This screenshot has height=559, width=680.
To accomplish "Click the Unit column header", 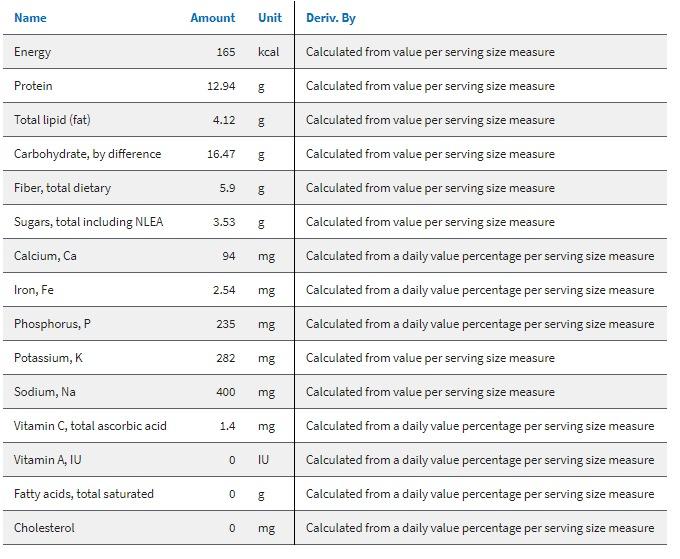I will coord(269,18).
